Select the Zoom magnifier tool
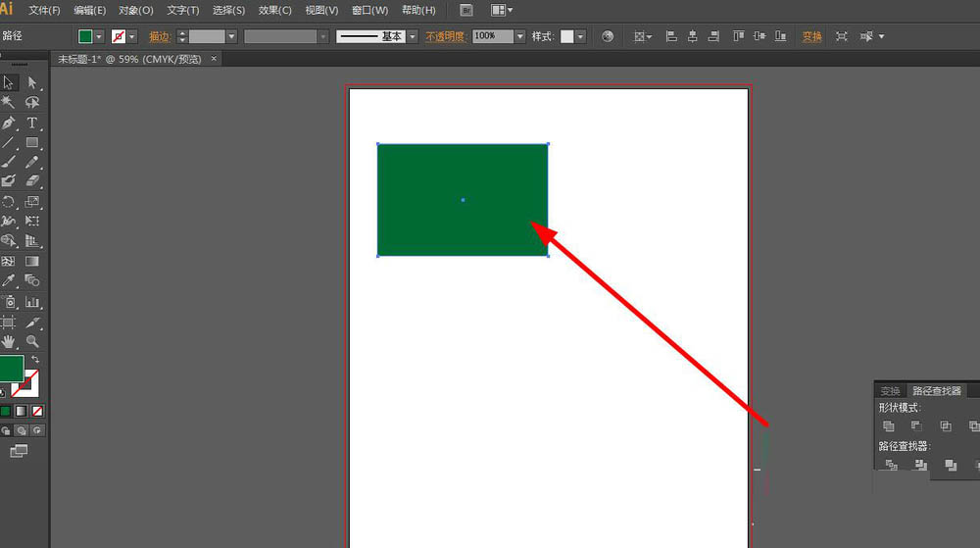This screenshot has width=980, height=548. tap(32, 341)
